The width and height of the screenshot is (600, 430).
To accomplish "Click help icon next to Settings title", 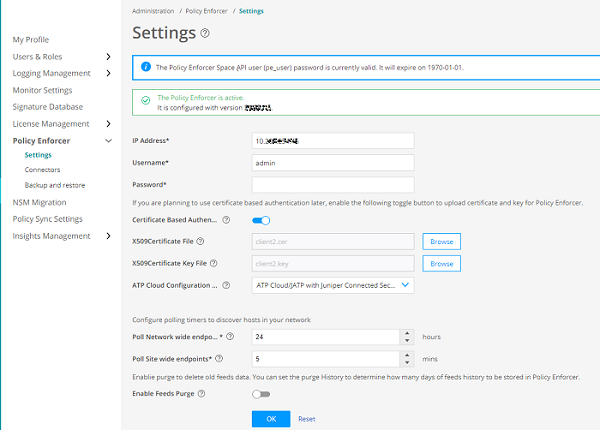I will tap(205, 34).
